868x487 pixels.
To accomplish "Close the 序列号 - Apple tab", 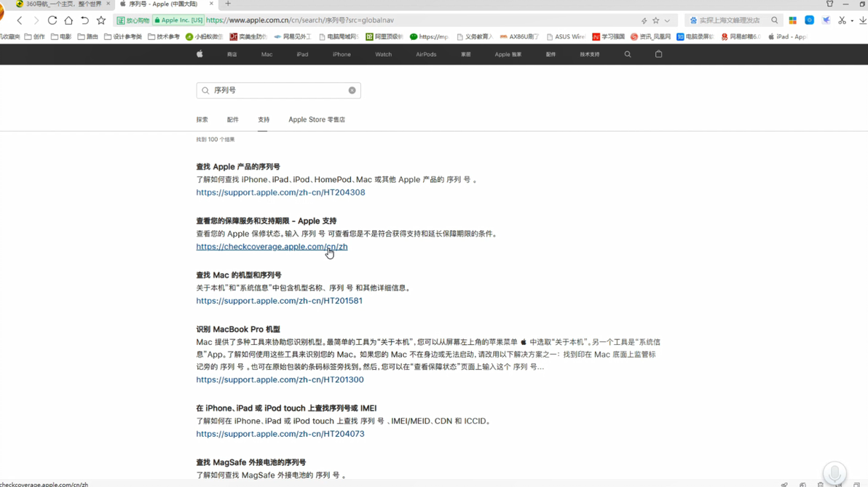I will [211, 4].
